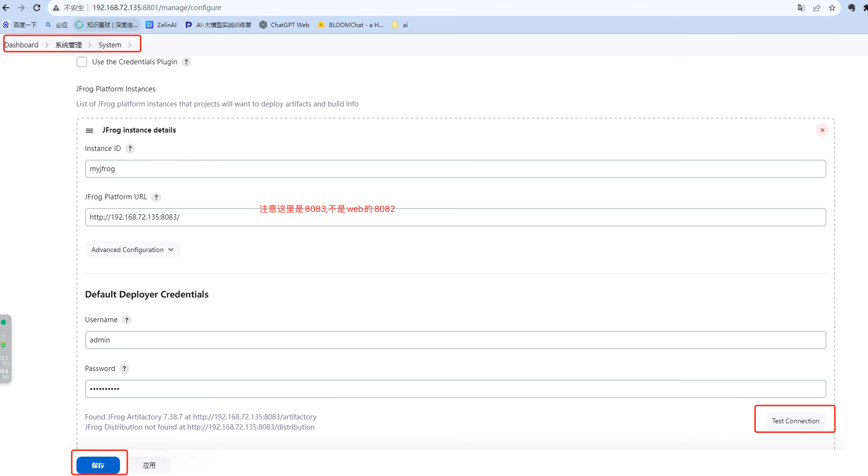Click the Test Connection button
Screen dimensions: 868x476
pos(795,420)
